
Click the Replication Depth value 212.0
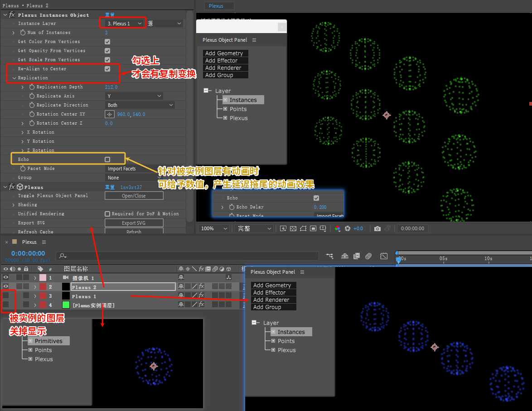pos(111,87)
